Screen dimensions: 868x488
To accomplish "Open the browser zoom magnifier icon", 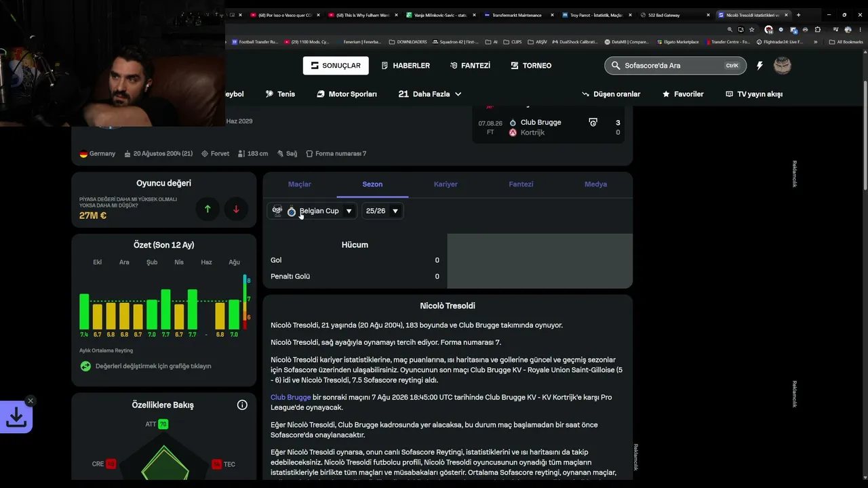I will coord(730,30).
